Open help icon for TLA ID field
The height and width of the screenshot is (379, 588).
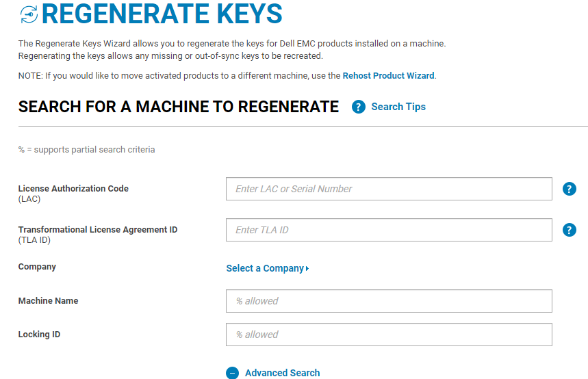(x=569, y=230)
